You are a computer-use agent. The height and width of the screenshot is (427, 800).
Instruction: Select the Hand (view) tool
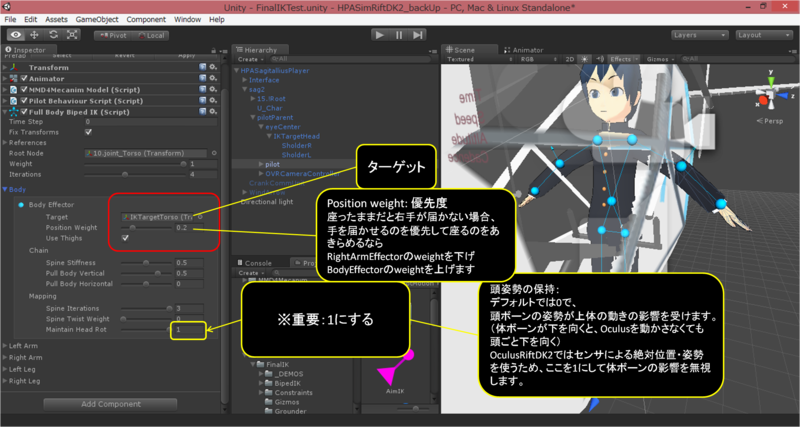[x=16, y=35]
